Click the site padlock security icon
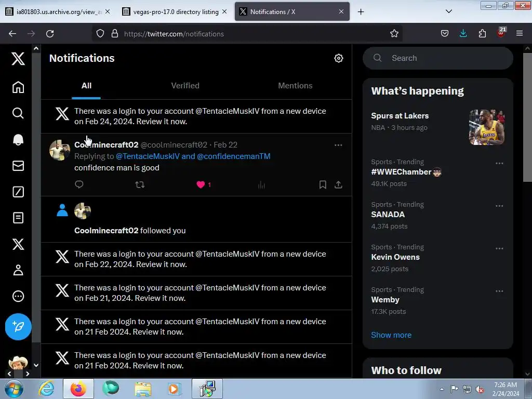 pyautogui.click(x=115, y=34)
